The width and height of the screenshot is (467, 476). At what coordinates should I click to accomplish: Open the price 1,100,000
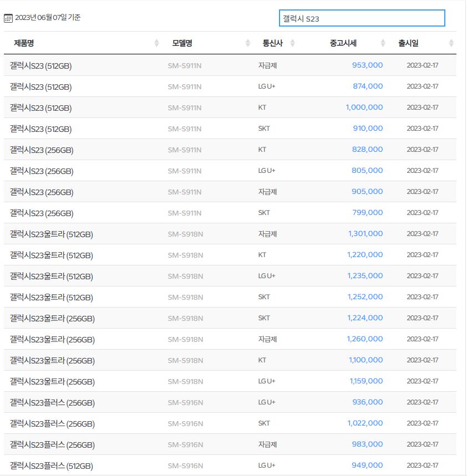click(366, 360)
